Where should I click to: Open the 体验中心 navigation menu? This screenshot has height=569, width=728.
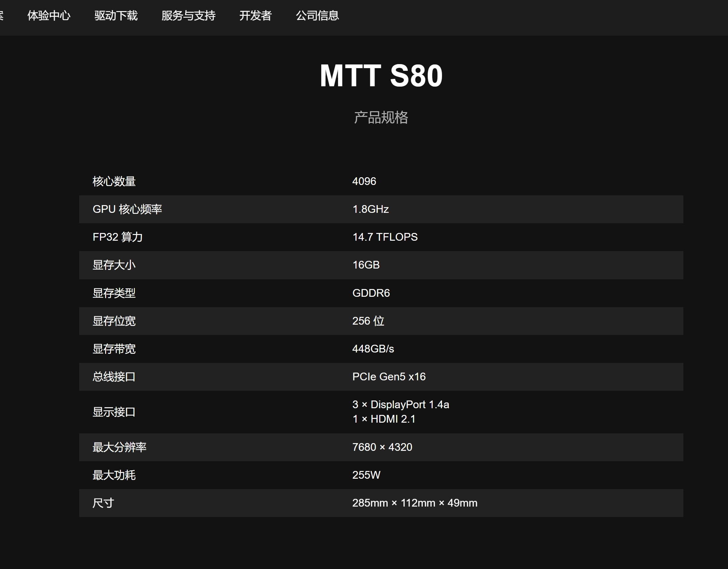[x=49, y=15]
